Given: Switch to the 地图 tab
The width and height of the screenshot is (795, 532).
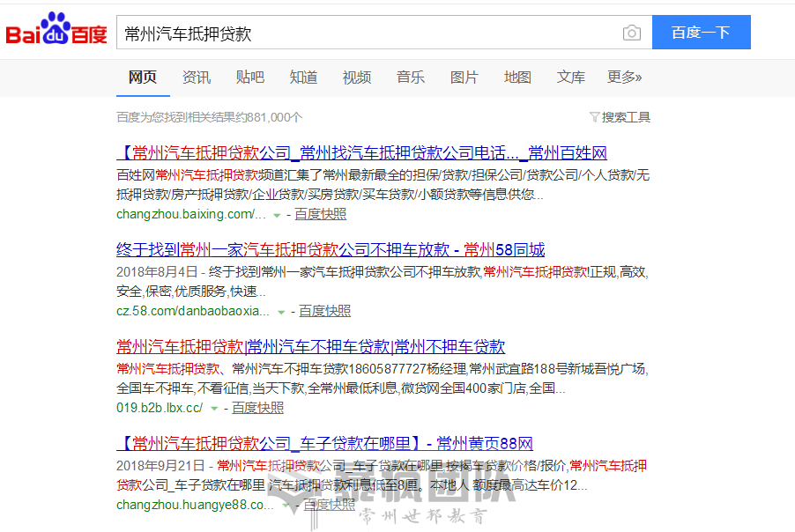Looking at the screenshot, I should click(517, 77).
